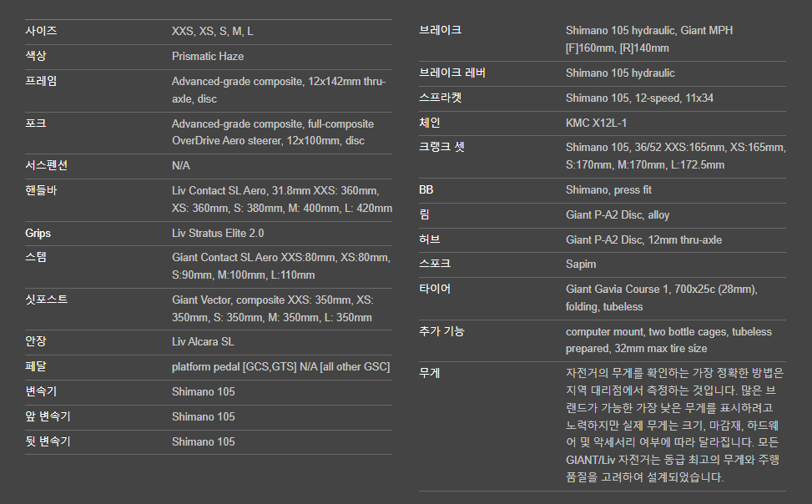
Task: Click the '타이어' label
Action: tap(435, 289)
